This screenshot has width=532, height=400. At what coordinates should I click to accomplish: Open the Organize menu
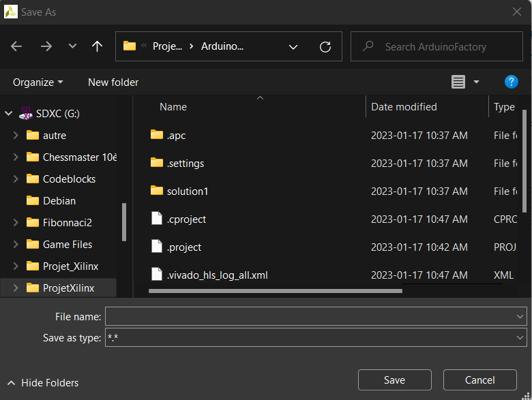[38, 82]
